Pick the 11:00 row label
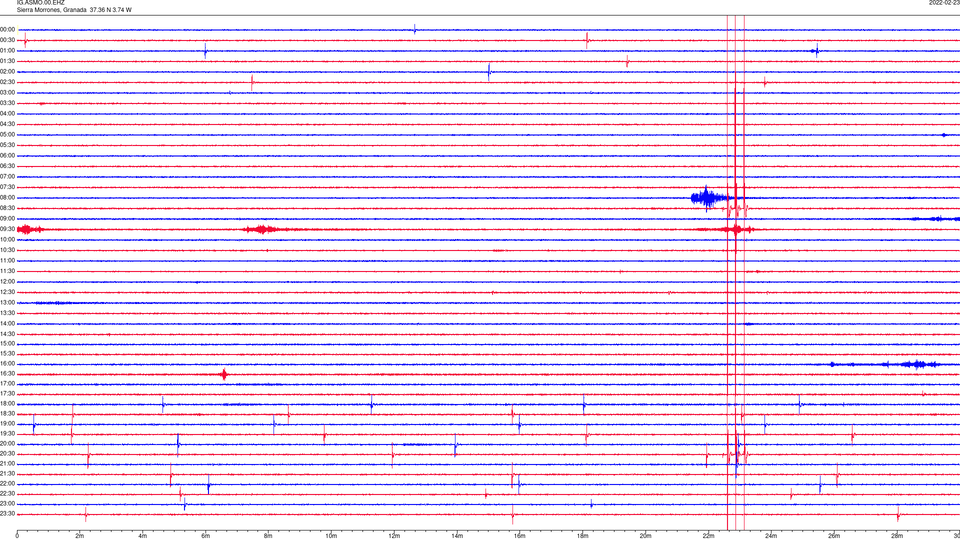The image size is (960, 540). (x=7, y=261)
